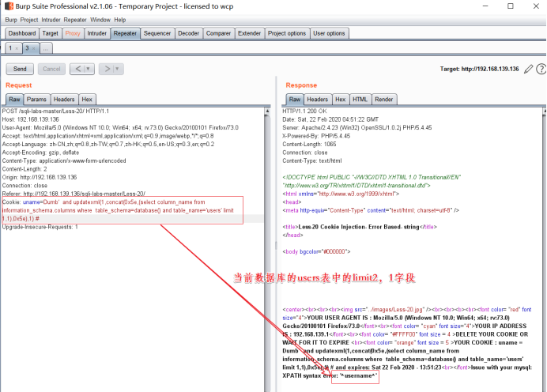Click the X-Powered-By: PHP/5.4.45 header
Image resolution: width=547 pixels, height=392 pixels.
pyautogui.click(x=316, y=136)
